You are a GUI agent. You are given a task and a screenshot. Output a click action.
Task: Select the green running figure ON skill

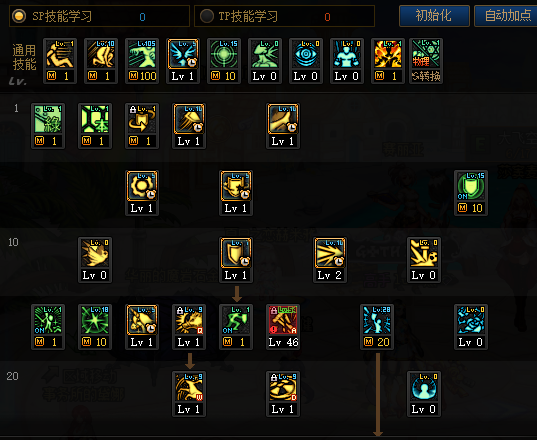pyautogui.click(x=236, y=327)
